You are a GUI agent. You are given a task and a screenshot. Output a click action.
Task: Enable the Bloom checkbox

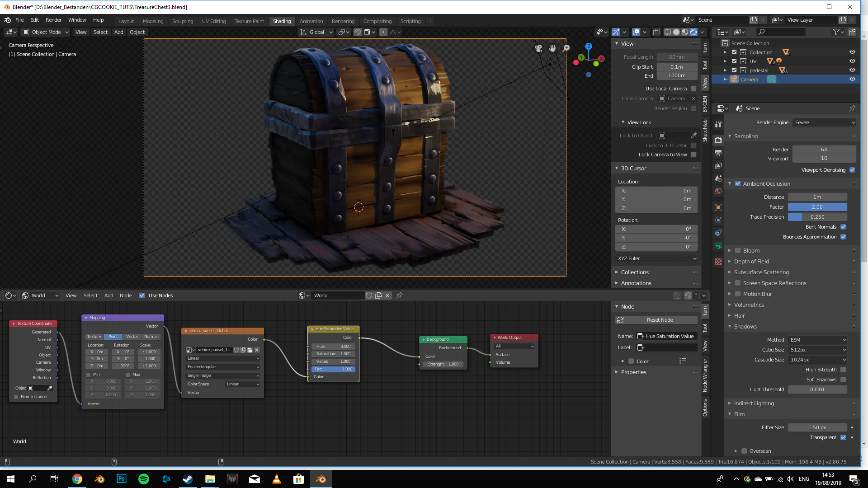(738, 250)
